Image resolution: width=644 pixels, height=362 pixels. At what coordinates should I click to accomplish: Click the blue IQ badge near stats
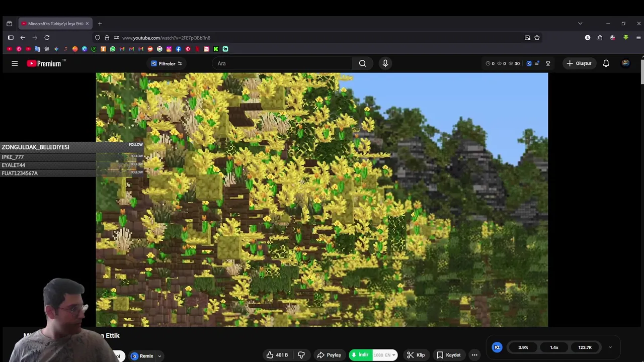click(497, 347)
